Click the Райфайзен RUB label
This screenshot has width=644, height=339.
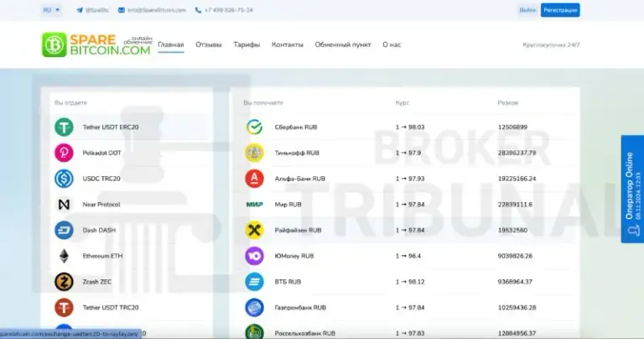299,230
